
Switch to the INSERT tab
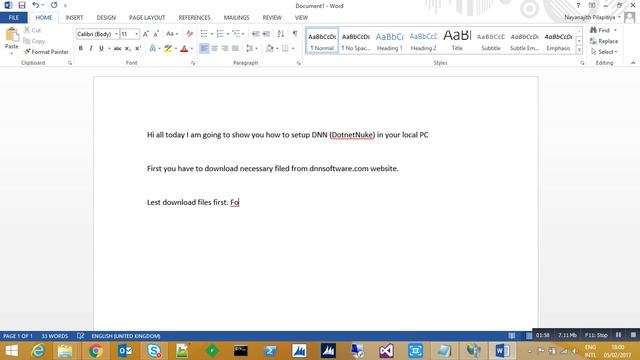point(74,18)
